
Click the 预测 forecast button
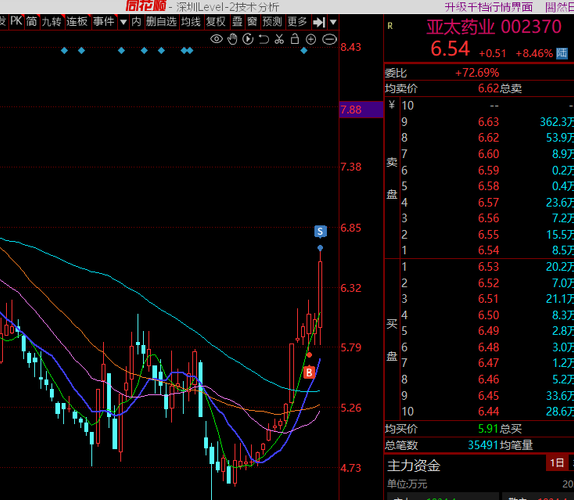coord(272,22)
